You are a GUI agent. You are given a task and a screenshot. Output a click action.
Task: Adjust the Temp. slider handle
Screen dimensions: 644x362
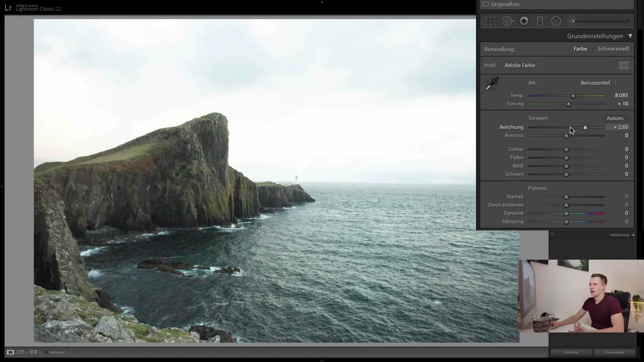573,96
